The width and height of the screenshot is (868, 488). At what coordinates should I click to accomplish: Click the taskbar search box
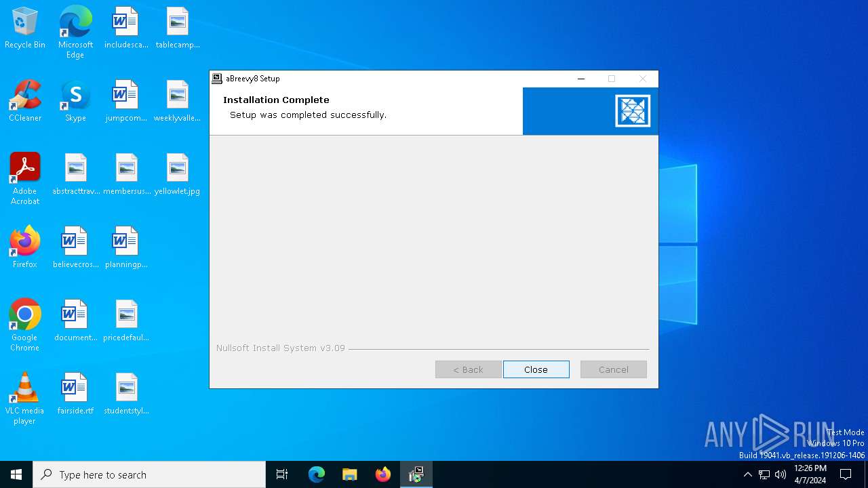pos(149,474)
